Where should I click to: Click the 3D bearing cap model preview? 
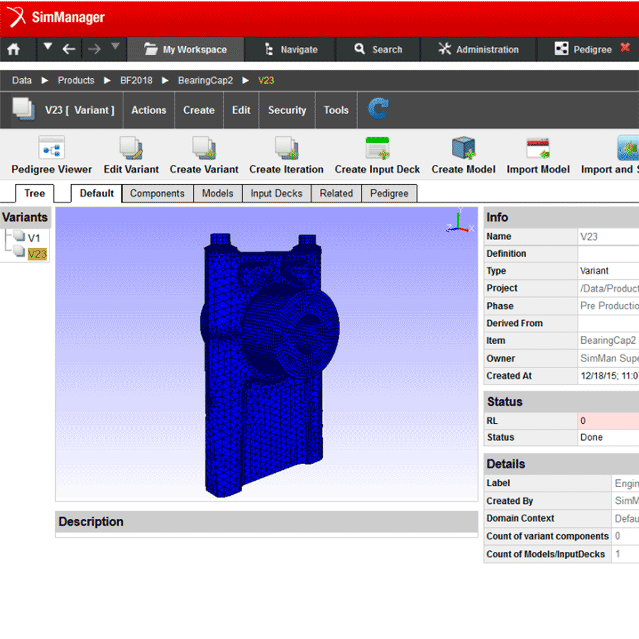pos(269,365)
